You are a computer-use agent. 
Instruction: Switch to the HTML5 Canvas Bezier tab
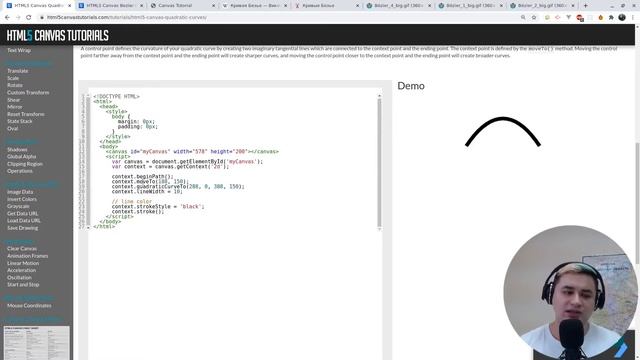coord(111,6)
